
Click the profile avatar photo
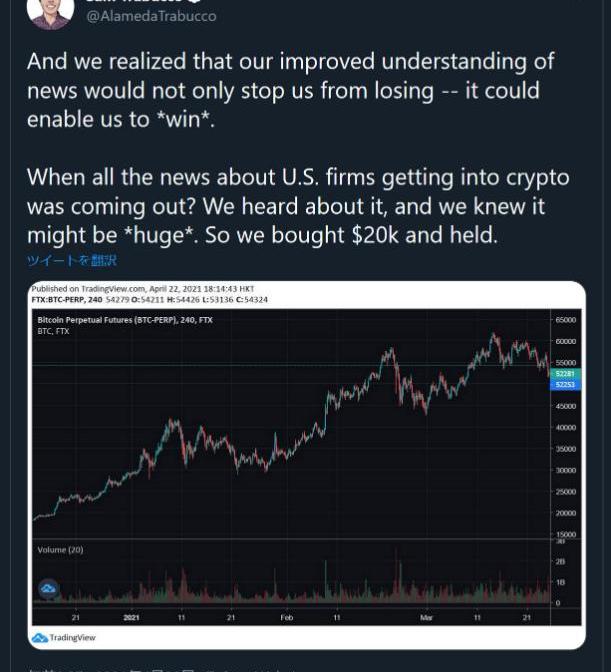(x=49, y=10)
